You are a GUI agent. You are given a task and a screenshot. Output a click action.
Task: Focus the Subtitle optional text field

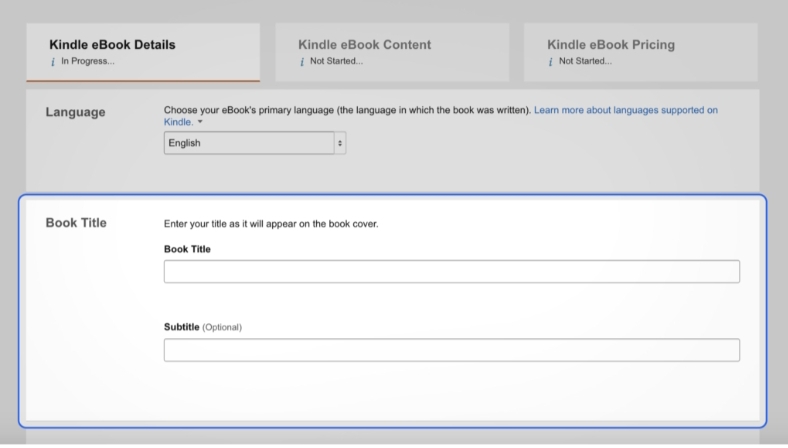tap(451, 350)
